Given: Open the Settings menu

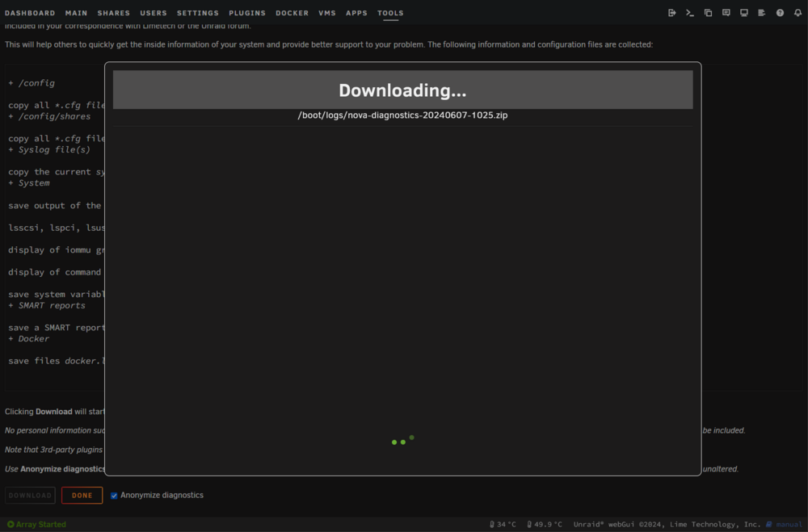Looking at the screenshot, I should (198, 13).
